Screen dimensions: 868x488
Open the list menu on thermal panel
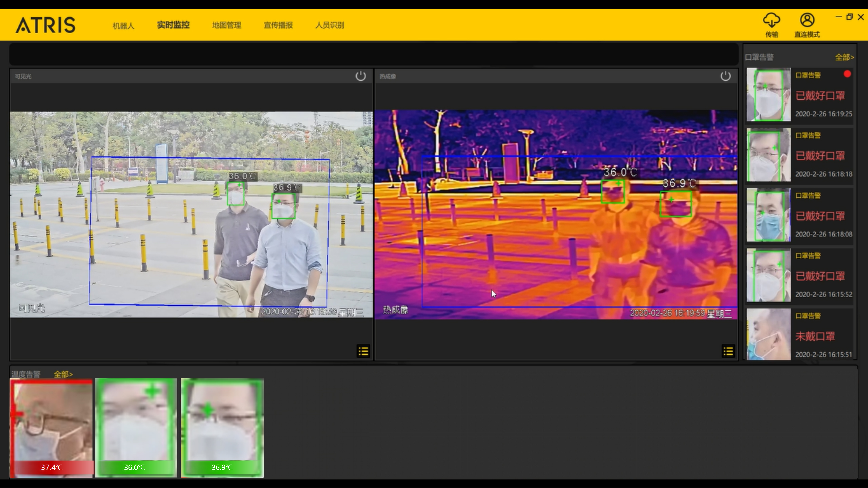pyautogui.click(x=728, y=351)
